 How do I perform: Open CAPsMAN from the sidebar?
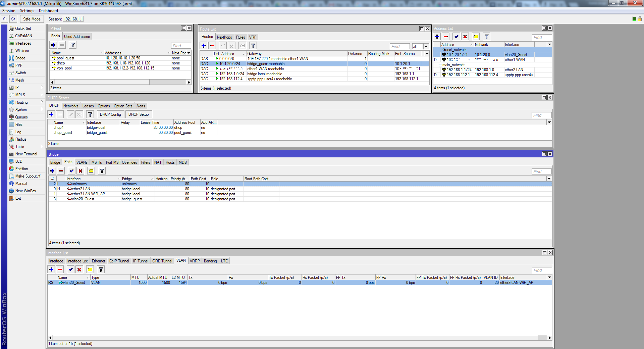point(23,36)
